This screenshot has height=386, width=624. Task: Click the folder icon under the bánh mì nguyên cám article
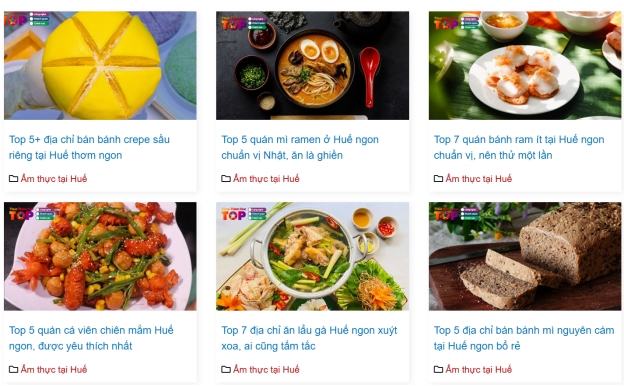click(438, 369)
